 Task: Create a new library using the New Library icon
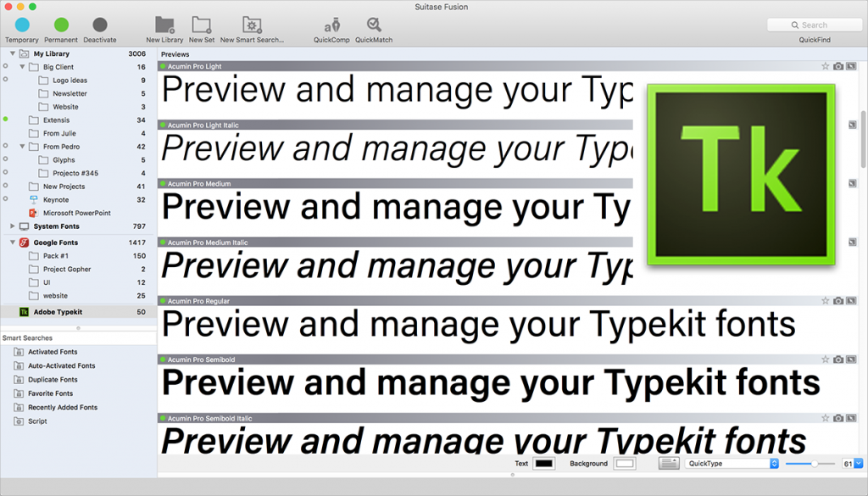point(164,26)
